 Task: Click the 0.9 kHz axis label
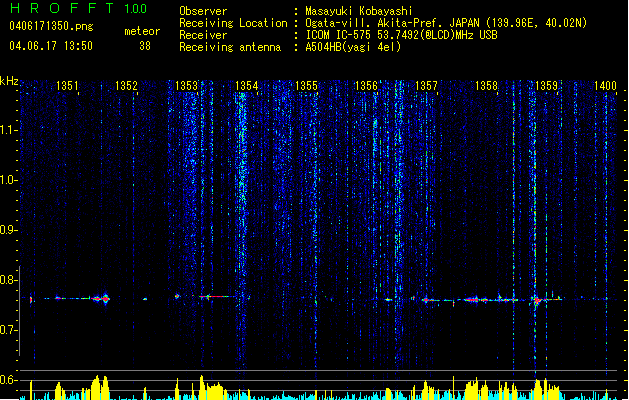click(x=9, y=230)
